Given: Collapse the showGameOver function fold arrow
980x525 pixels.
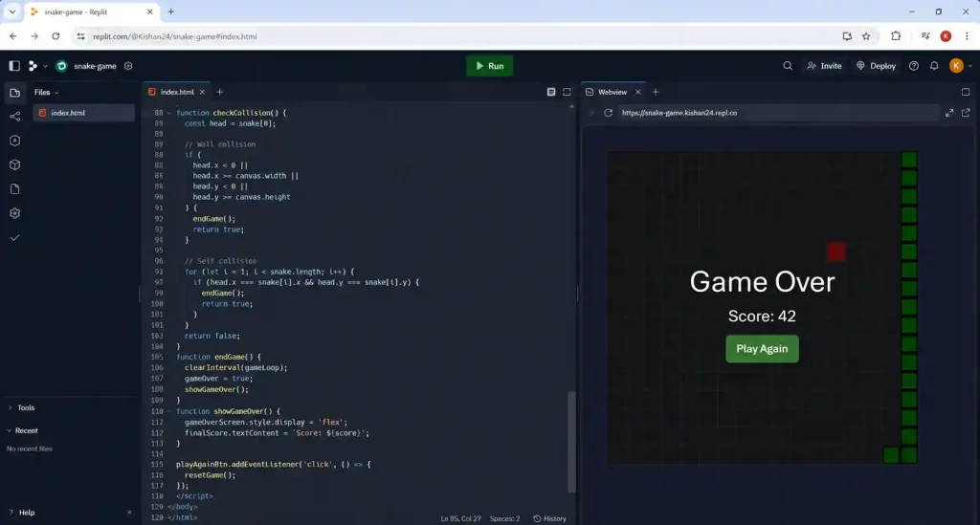Looking at the screenshot, I should coord(168,411).
